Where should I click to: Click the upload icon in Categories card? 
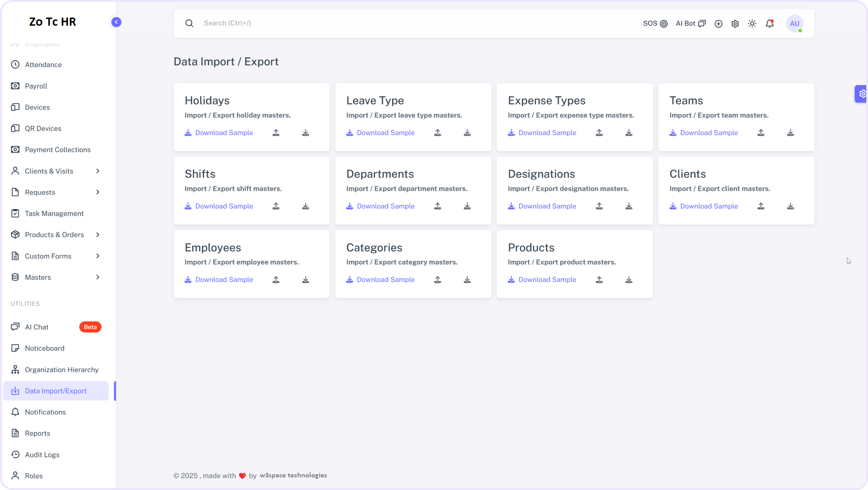click(438, 280)
